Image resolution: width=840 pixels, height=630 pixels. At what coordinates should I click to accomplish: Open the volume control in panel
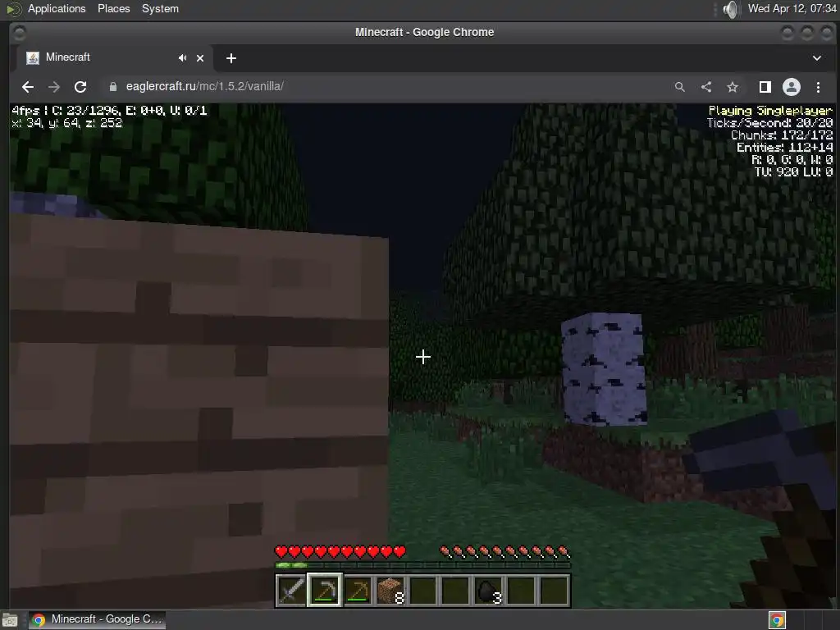(730, 9)
